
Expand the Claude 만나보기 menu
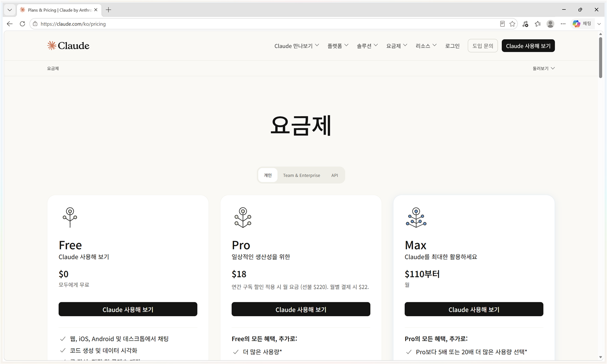tap(297, 46)
